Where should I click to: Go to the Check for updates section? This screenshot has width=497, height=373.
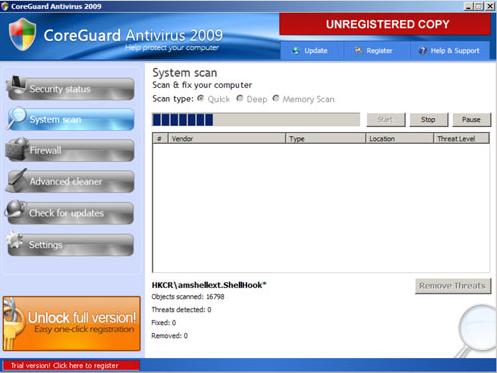click(71, 213)
